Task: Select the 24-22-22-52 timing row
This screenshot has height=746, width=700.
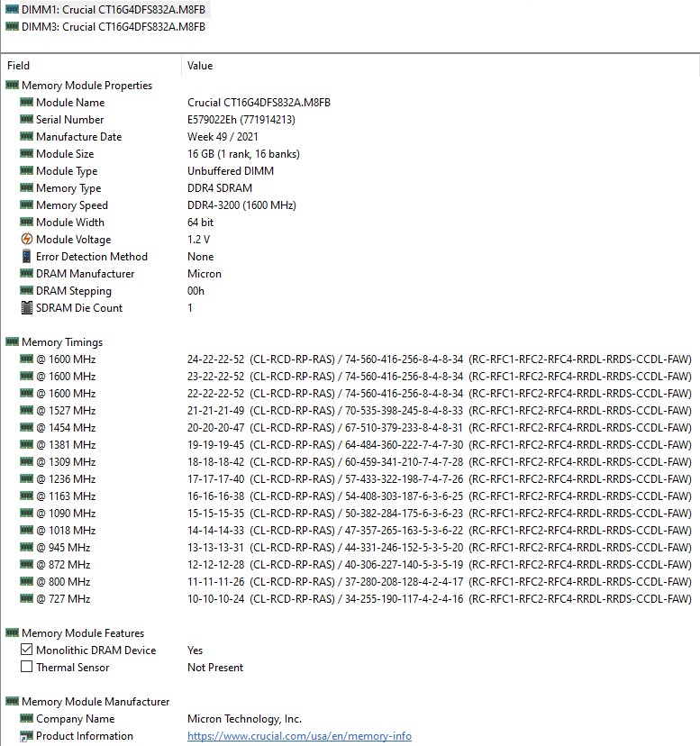Action: 440,359
